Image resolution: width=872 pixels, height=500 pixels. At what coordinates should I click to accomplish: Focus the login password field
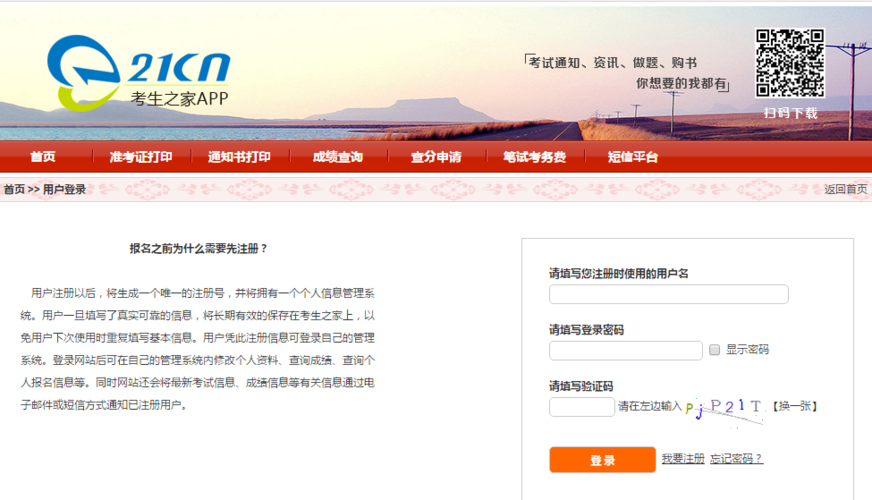626,350
